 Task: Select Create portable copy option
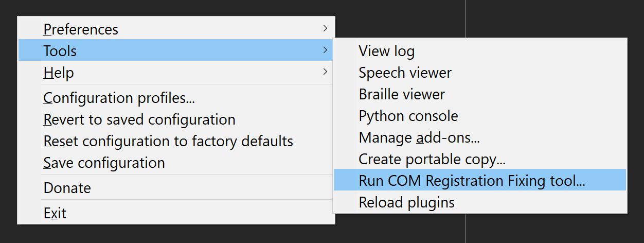432,159
